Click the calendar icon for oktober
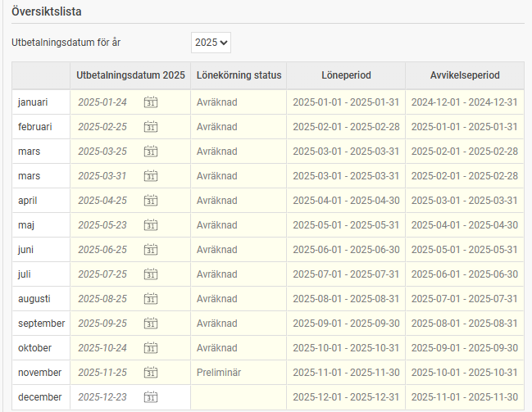532x412 pixels. (x=150, y=348)
